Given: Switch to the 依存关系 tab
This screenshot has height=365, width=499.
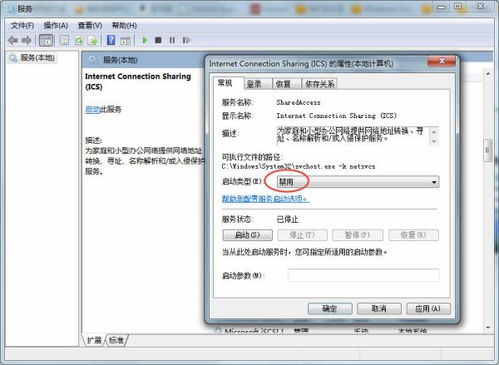Looking at the screenshot, I should tap(320, 84).
